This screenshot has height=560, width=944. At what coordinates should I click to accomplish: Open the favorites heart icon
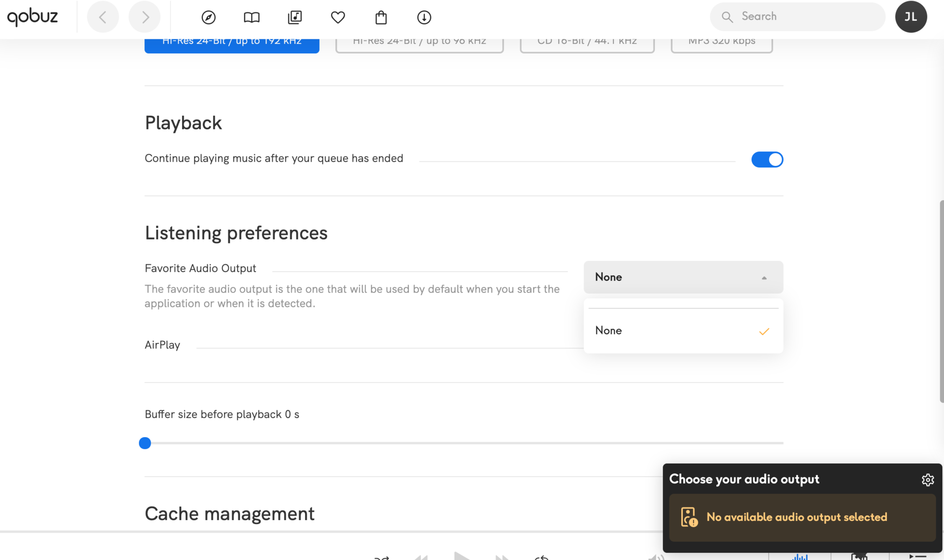tap(338, 17)
